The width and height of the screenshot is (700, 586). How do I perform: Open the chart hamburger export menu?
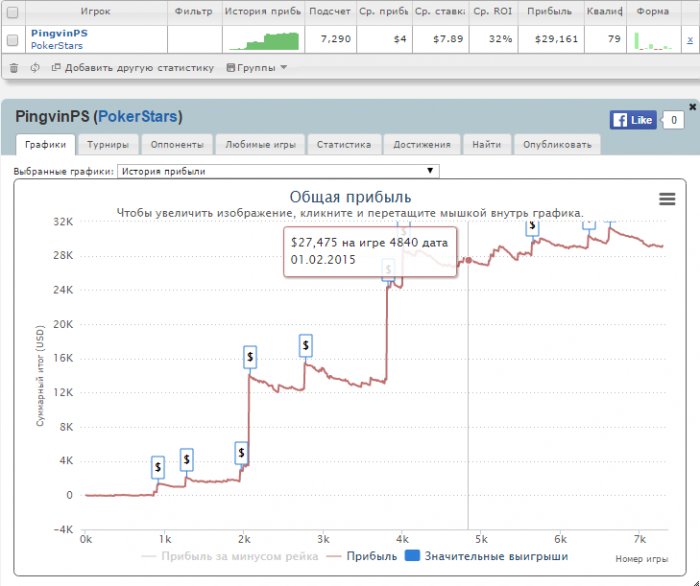[x=667, y=199]
